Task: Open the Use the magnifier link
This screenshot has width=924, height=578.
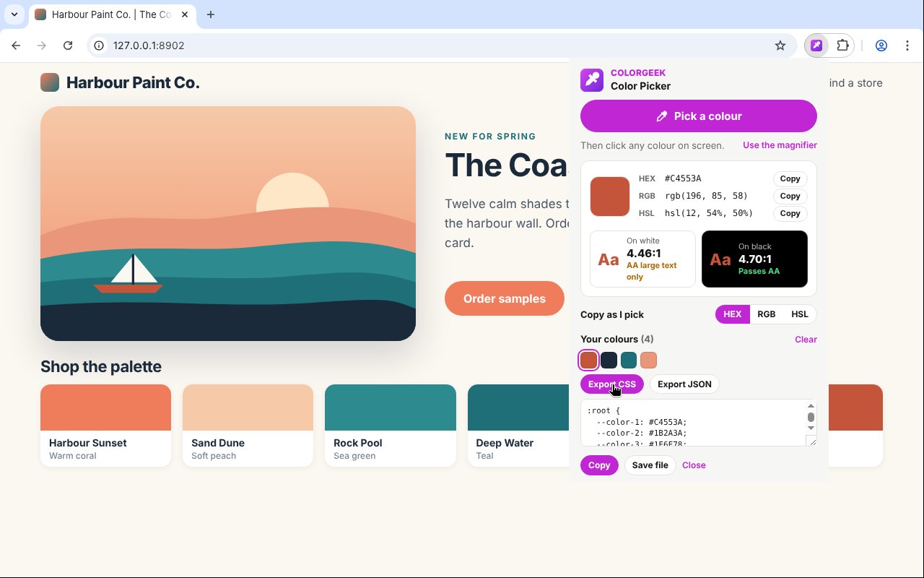Action: tap(780, 145)
